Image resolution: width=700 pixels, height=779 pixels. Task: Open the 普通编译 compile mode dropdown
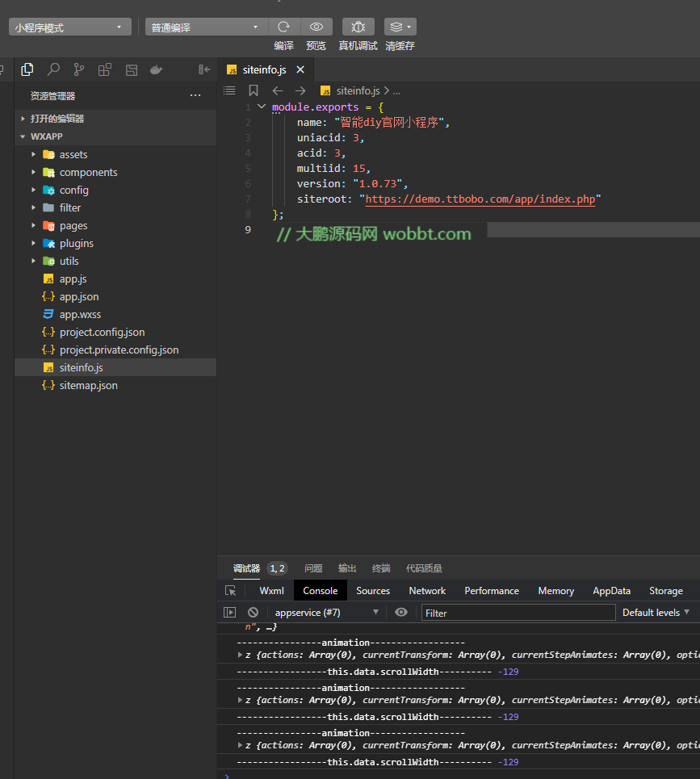(x=206, y=27)
